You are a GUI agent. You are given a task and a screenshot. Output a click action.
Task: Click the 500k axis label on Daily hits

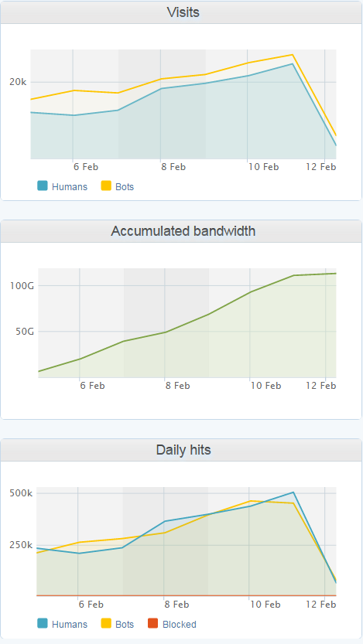click(21, 493)
